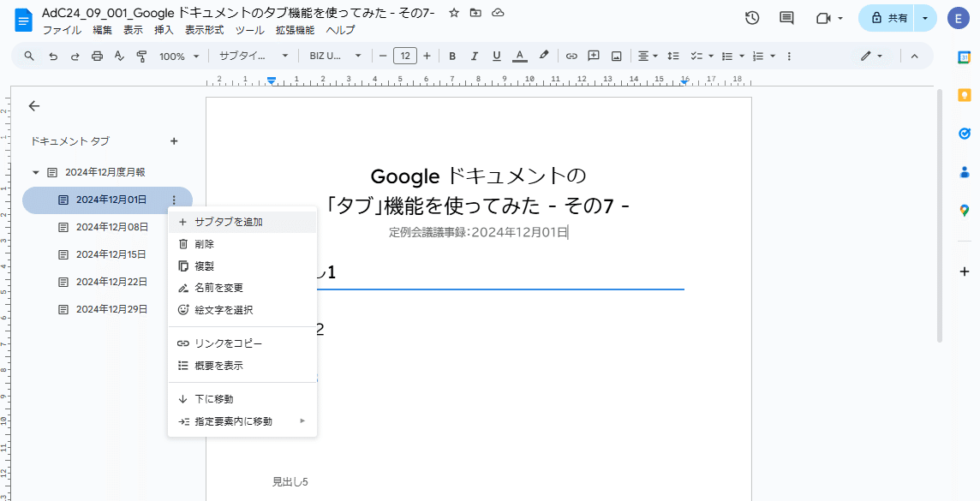This screenshot has width=980, height=501.
Task: Open the 挿入 menu
Action: 164,30
